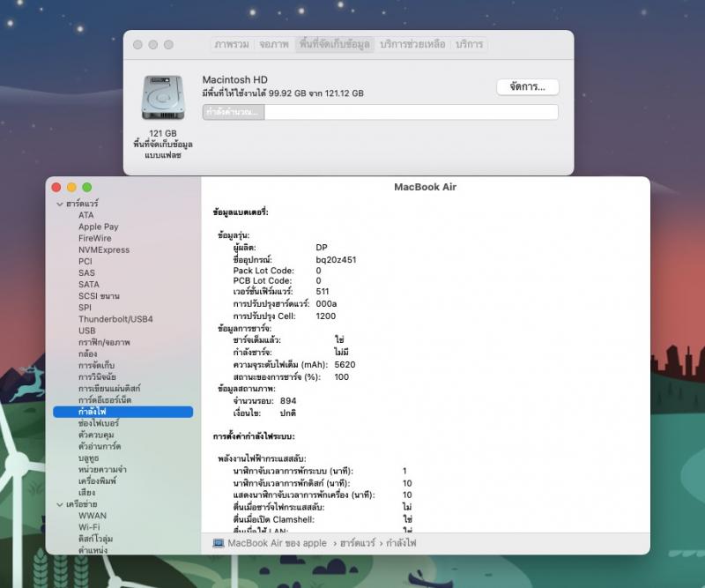The image size is (705, 588).
Task: Click the Macintosh HD disk drive icon
Action: pos(163,98)
